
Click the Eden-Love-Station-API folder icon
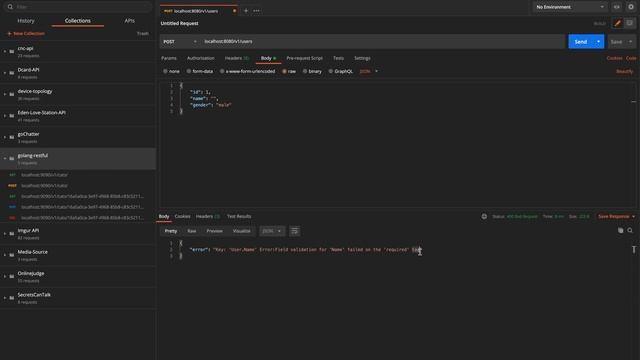(12, 116)
